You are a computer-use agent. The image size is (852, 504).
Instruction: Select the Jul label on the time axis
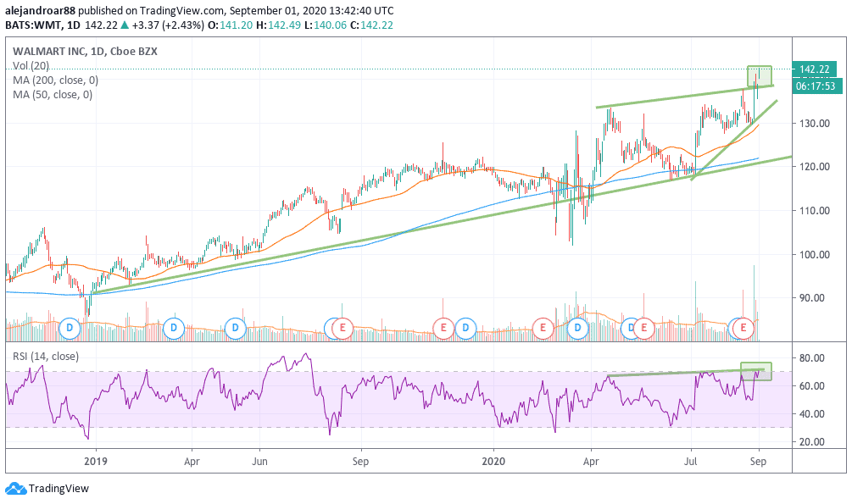tap(691, 462)
